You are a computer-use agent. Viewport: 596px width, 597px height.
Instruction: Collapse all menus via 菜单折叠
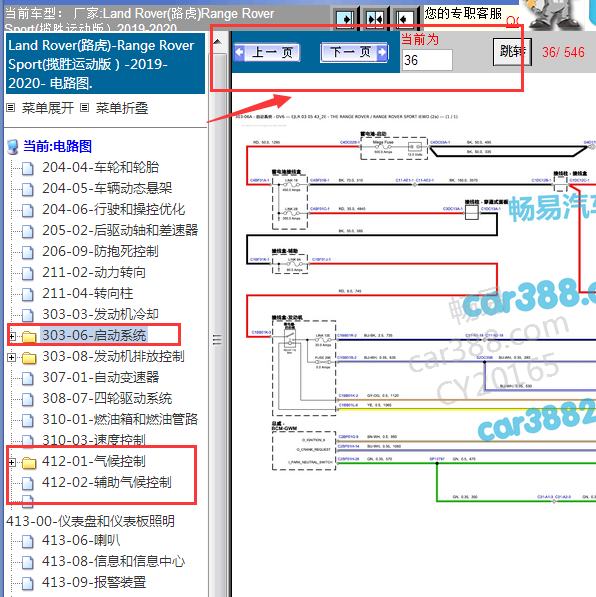[121, 108]
